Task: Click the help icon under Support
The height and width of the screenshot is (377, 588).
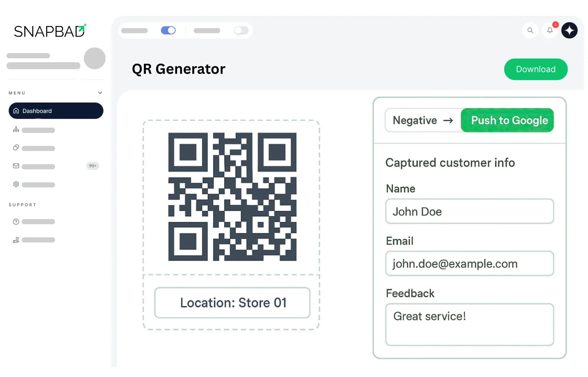Action: pyautogui.click(x=16, y=221)
